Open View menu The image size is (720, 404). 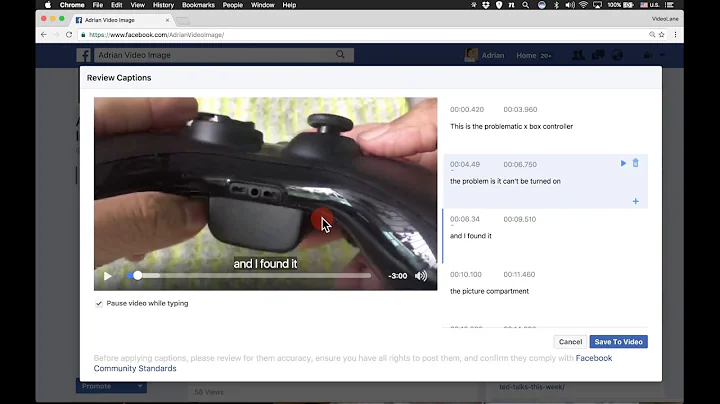(137, 5)
